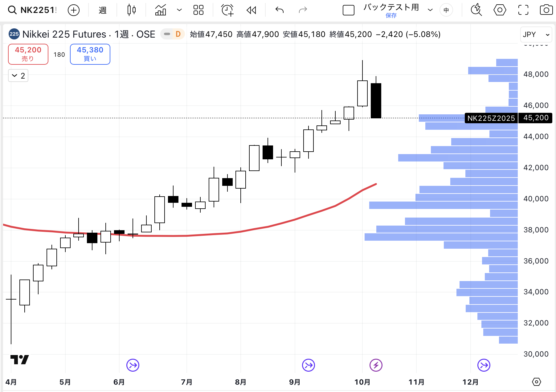Image resolution: width=556 pixels, height=392 pixels.
Task: Create a new price alert
Action: 227,10
